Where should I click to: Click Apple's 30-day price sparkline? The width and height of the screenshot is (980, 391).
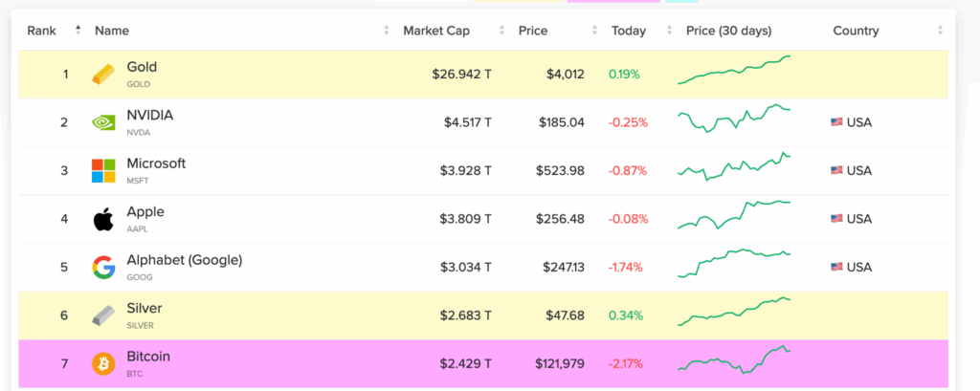pyautogui.click(x=734, y=214)
